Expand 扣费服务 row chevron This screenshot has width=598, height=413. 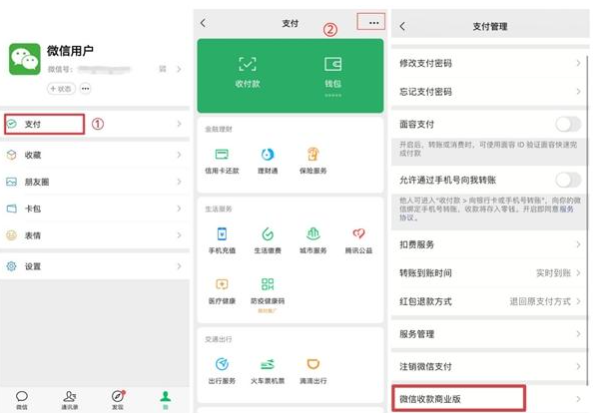click(578, 244)
